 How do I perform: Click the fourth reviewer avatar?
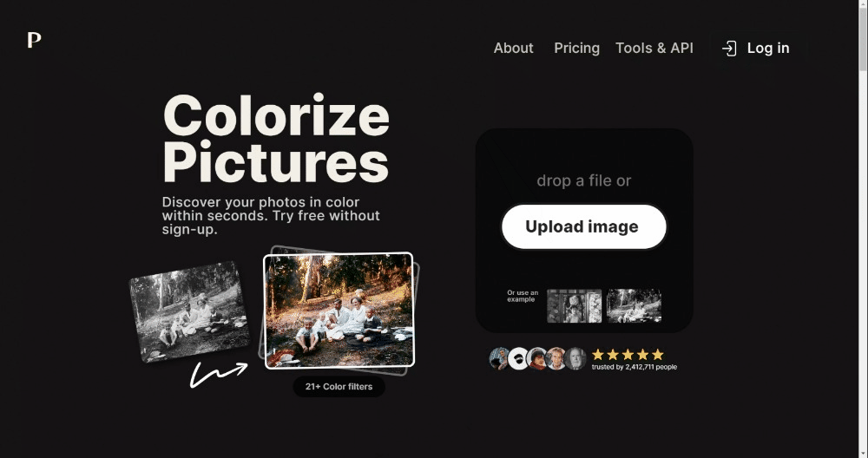tap(556, 358)
